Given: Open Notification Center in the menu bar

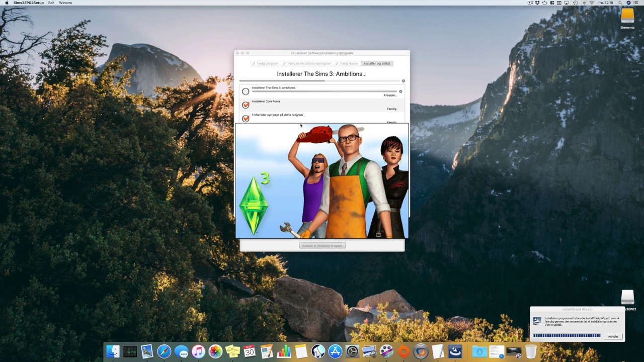Looking at the screenshot, I should click(x=637, y=3).
